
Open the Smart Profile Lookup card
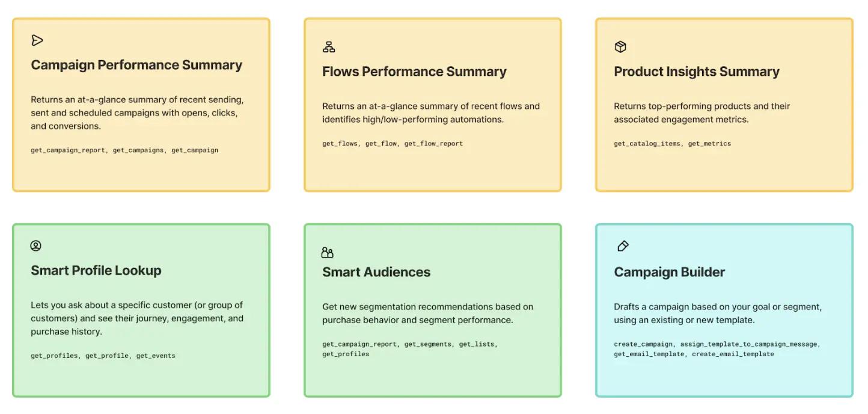pos(141,310)
